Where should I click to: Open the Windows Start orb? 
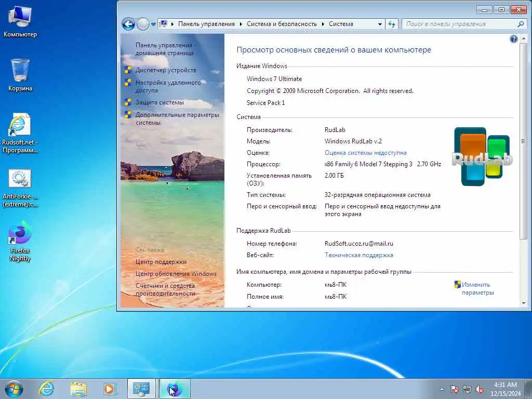[14, 389]
